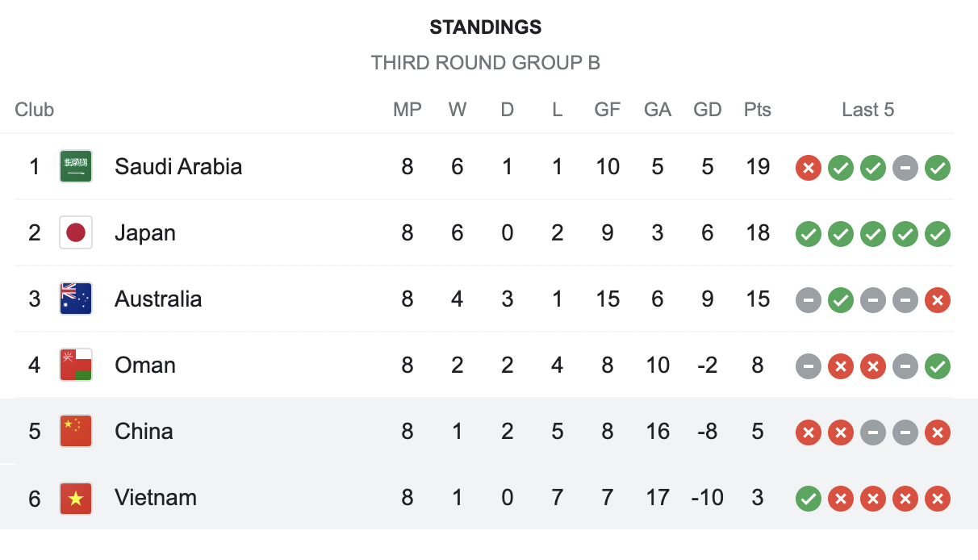Click the Australia flag icon
The width and height of the screenshot is (978, 560).
point(76,299)
